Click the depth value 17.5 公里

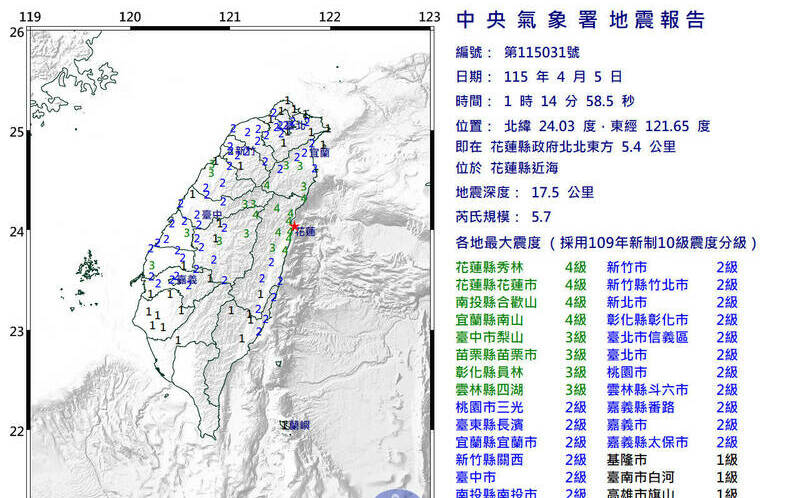pyautogui.click(x=563, y=192)
